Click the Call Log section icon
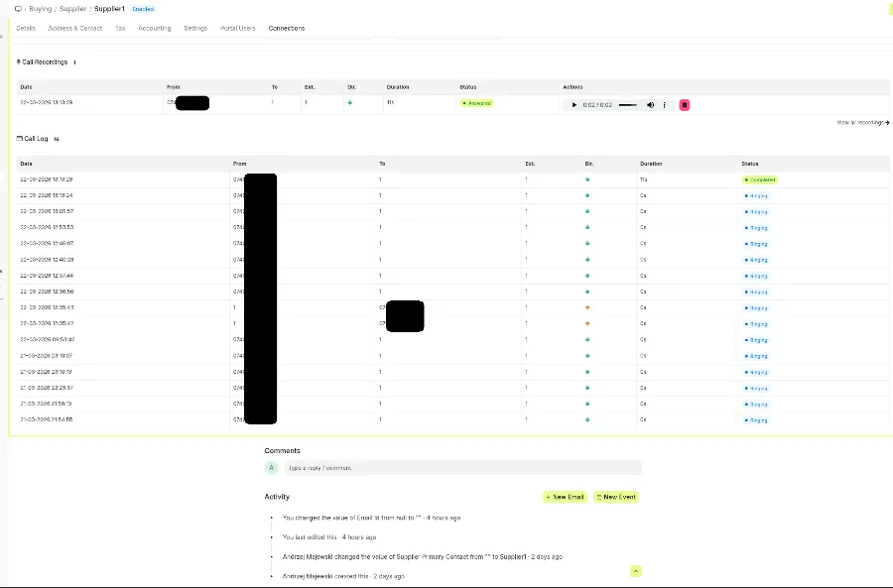893x588 pixels. 20,139
